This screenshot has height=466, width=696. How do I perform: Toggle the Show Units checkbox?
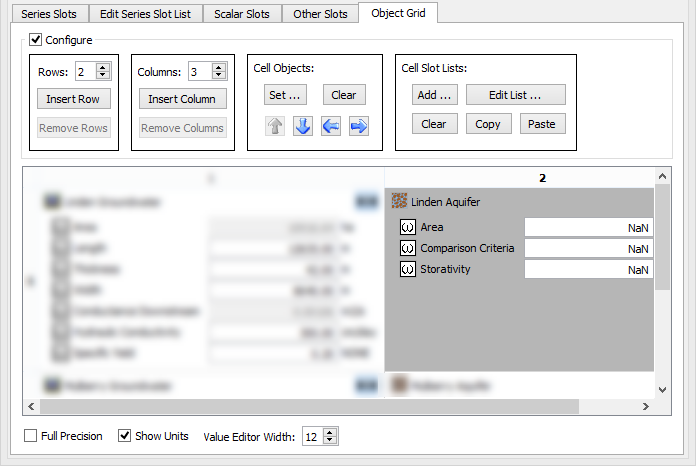tap(125, 436)
